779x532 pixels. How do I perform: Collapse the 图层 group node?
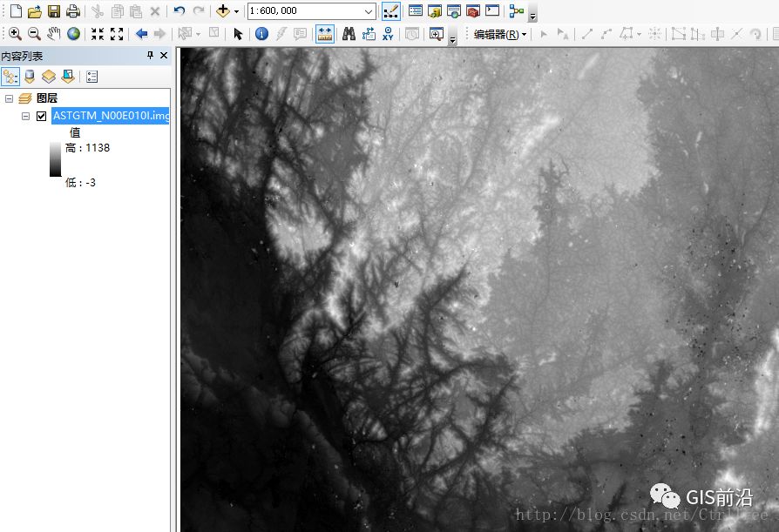(x=9, y=98)
